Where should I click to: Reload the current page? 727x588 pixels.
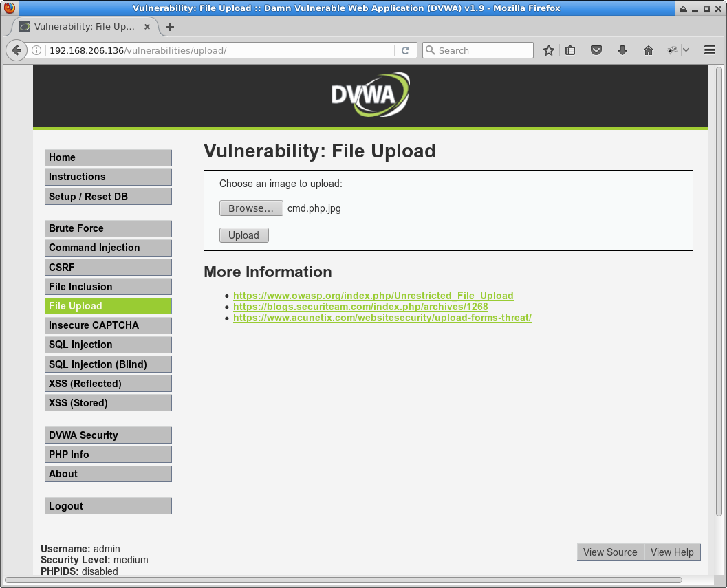(405, 50)
